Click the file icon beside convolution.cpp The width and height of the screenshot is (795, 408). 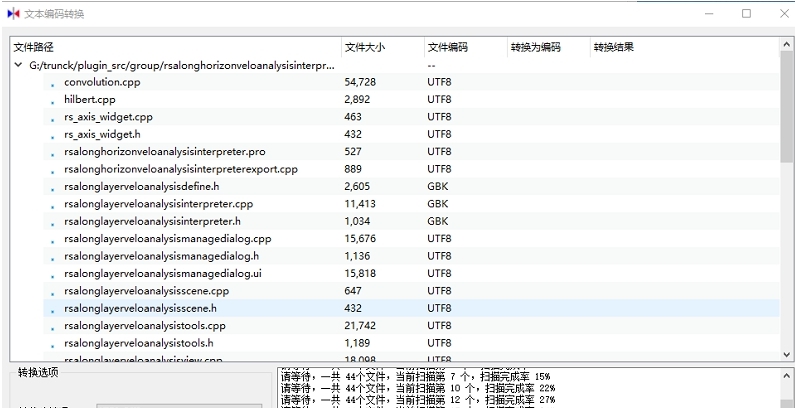click(x=52, y=84)
